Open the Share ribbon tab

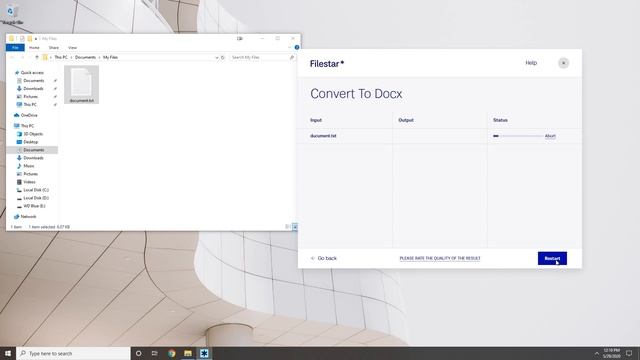(53, 48)
